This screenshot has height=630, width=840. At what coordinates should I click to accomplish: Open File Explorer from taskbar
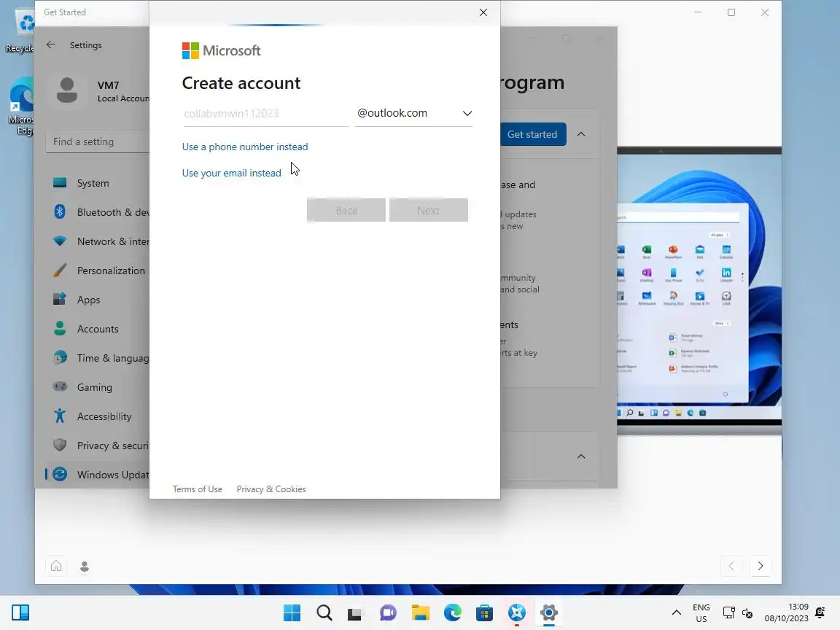tap(421, 612)
